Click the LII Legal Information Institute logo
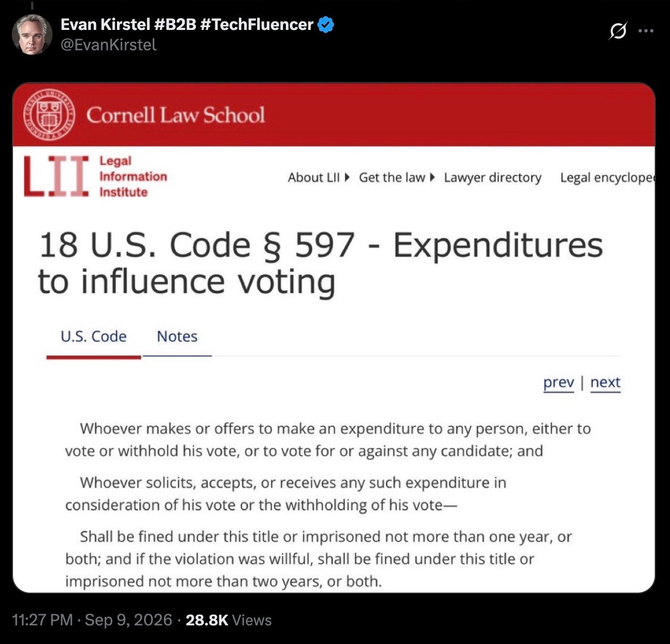Viewport: 670px width, 644px height. pyautogui.click(x=95, y=176)
